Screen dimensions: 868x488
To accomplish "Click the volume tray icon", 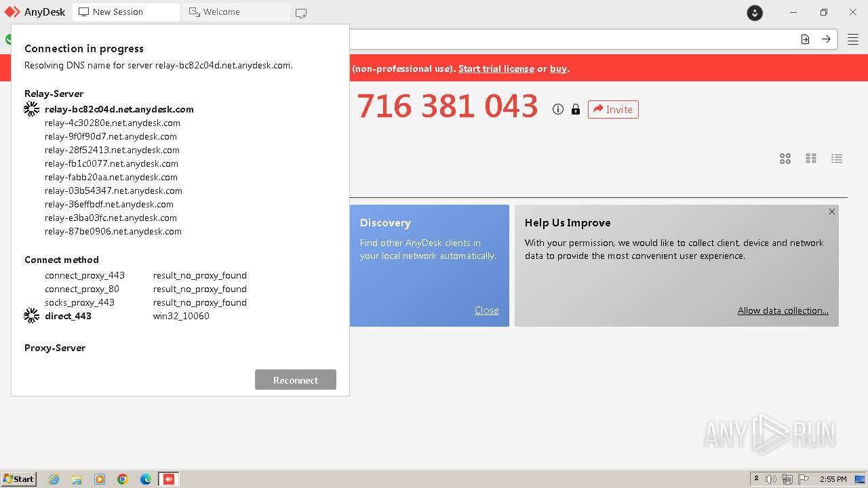I will [771, 479].
